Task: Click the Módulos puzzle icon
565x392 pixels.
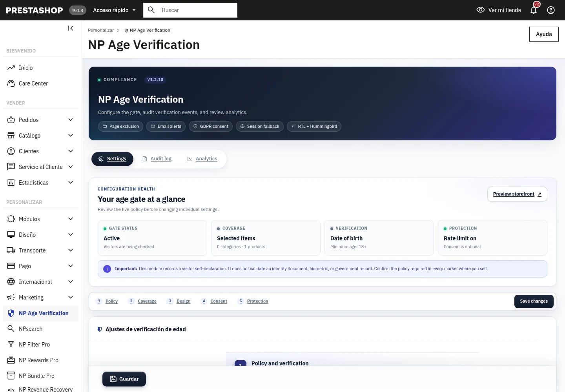Action: pos(11,219)
